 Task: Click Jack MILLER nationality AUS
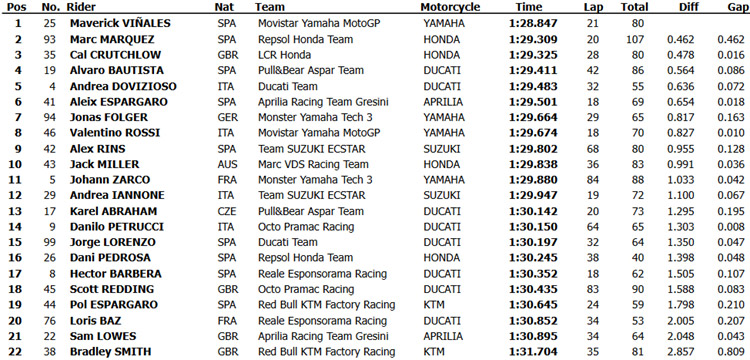pyautogui.click(x=226, y=164)
